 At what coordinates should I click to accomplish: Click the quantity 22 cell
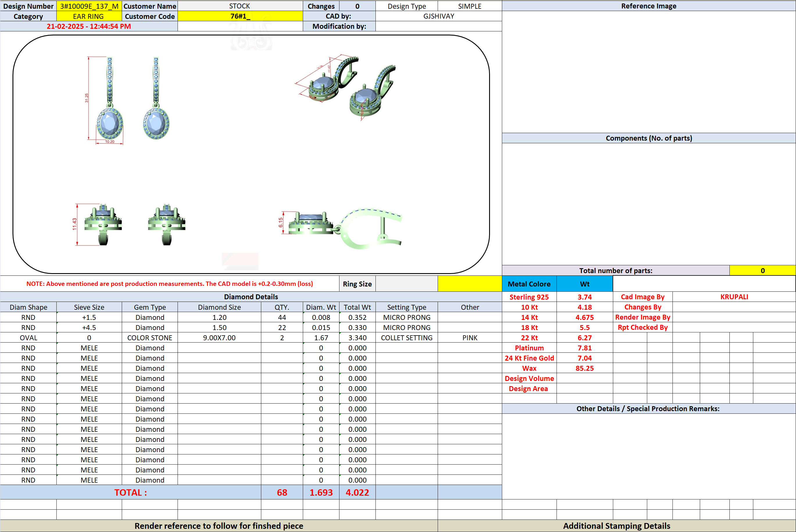click(282, 327)
